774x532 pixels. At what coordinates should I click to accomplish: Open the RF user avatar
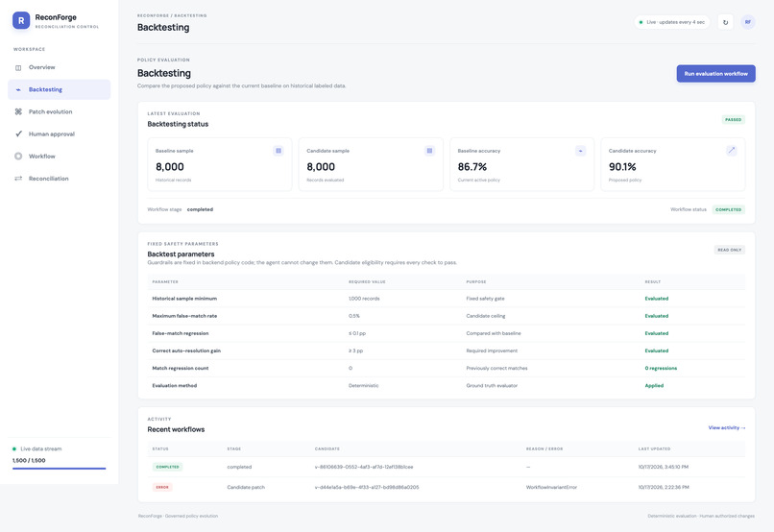(x=748, y=22)
